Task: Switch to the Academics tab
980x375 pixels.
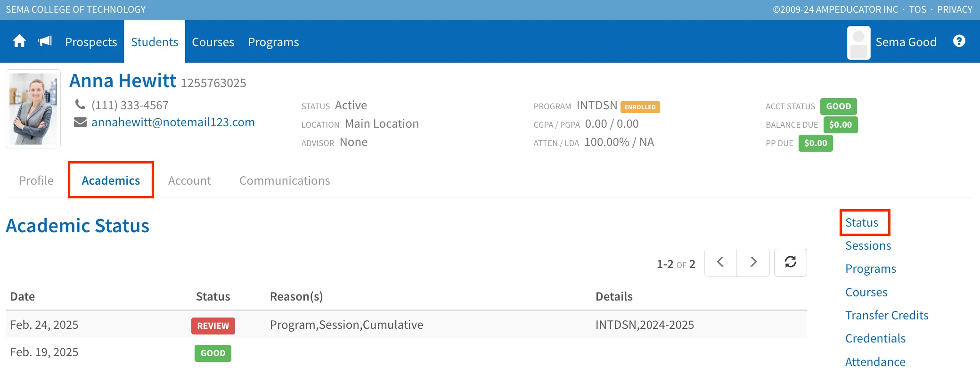Action: tap(111, 180)
